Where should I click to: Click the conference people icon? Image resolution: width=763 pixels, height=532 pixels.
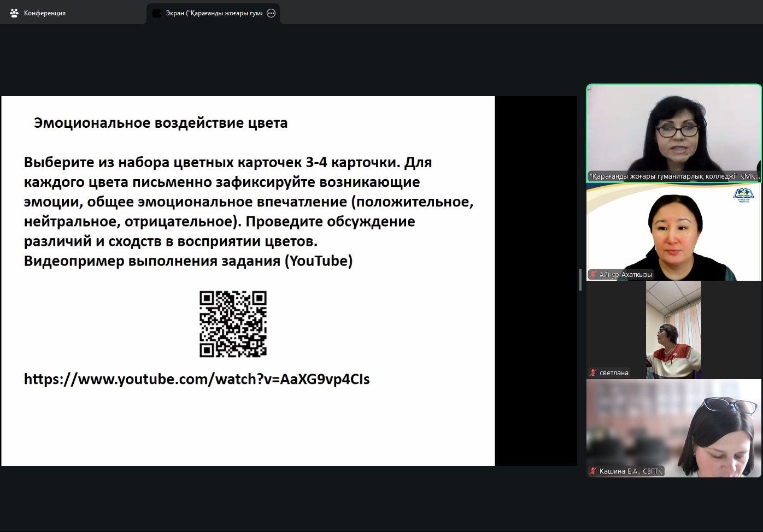14,13
